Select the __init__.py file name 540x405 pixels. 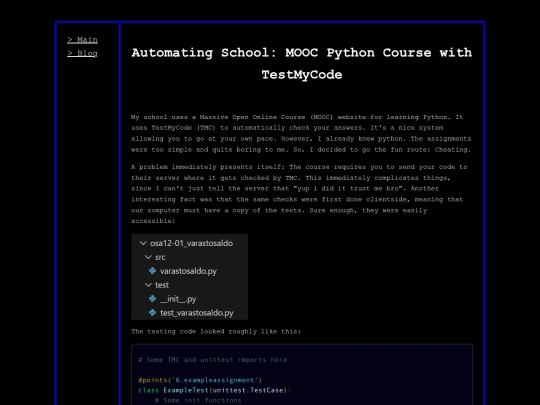[178, 299]
